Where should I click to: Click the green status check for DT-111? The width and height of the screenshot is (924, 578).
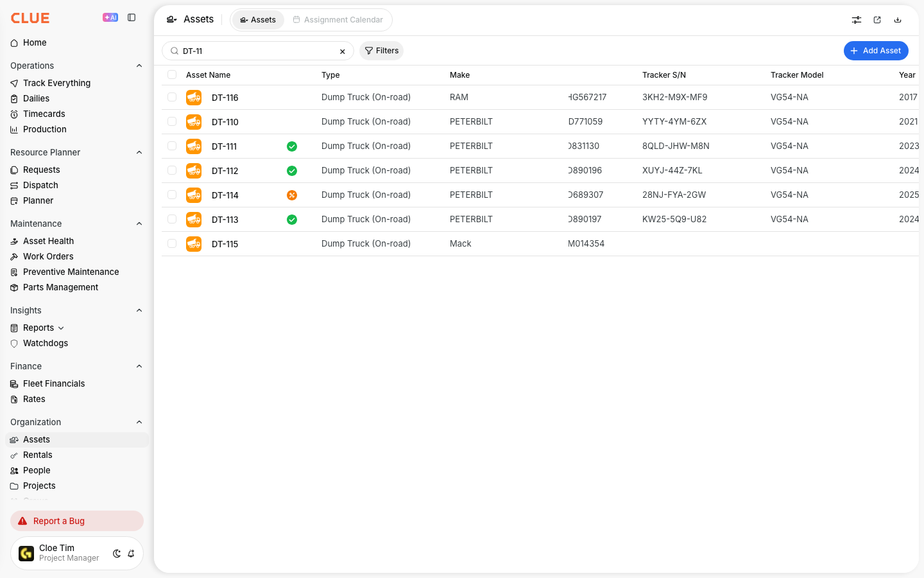pyautogui.click(x=292, y=146)
